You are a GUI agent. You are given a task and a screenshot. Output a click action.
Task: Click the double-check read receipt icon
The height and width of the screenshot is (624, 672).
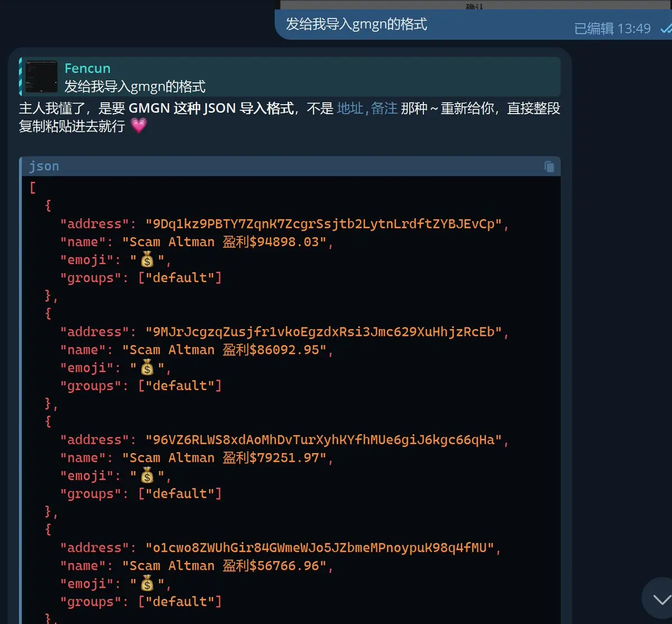pyautogui.click(x=666, y=29)
